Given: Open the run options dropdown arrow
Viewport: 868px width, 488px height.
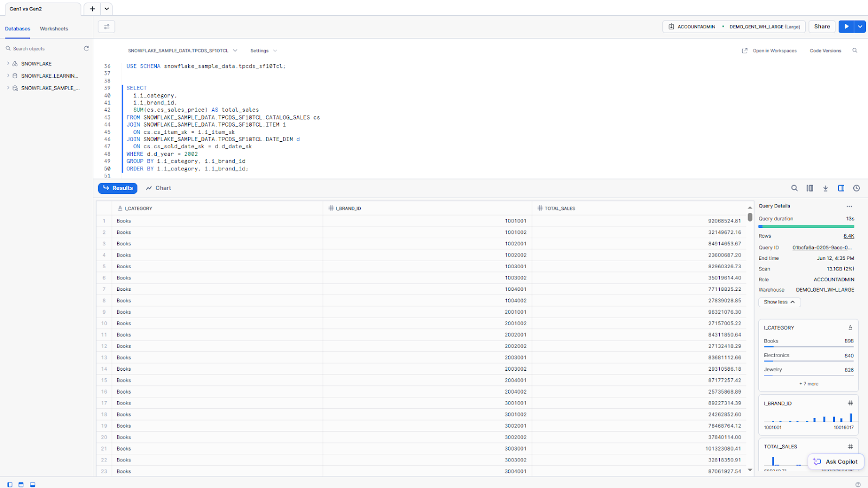Looking at the screenshot, I should [x=860, y=27].
